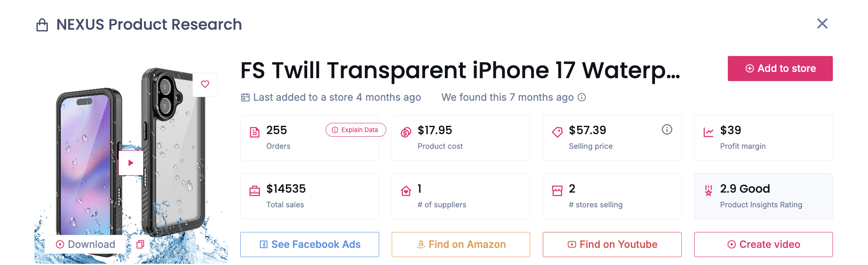Click the Profit margin chart icon

708,132
